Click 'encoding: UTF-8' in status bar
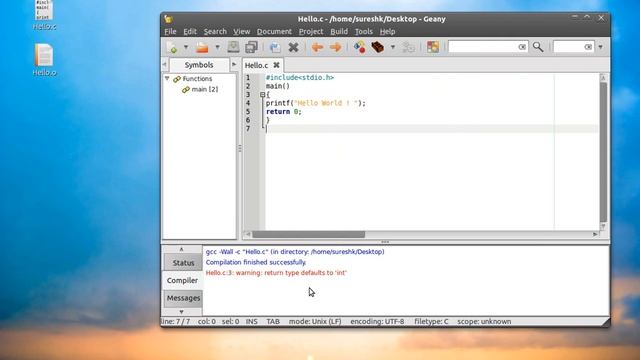 [x=377, y=322]
